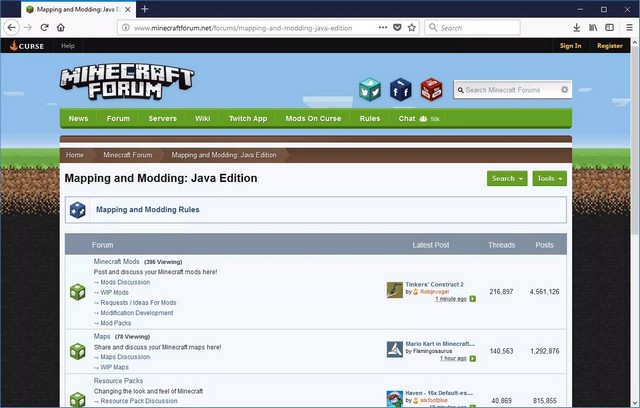Open the browser page actions ellipsis menu
This screenshot has width=640, height=408.
[x=383, y=27]
